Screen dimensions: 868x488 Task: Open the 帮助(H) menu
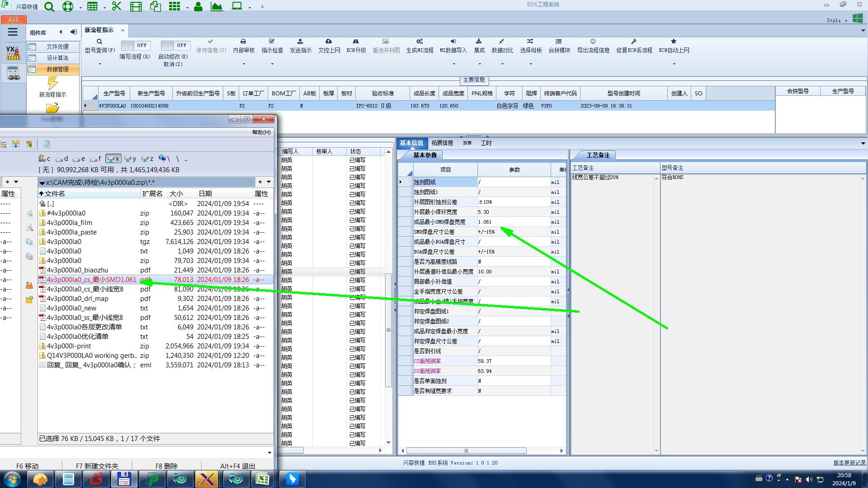tap(261, 132)
